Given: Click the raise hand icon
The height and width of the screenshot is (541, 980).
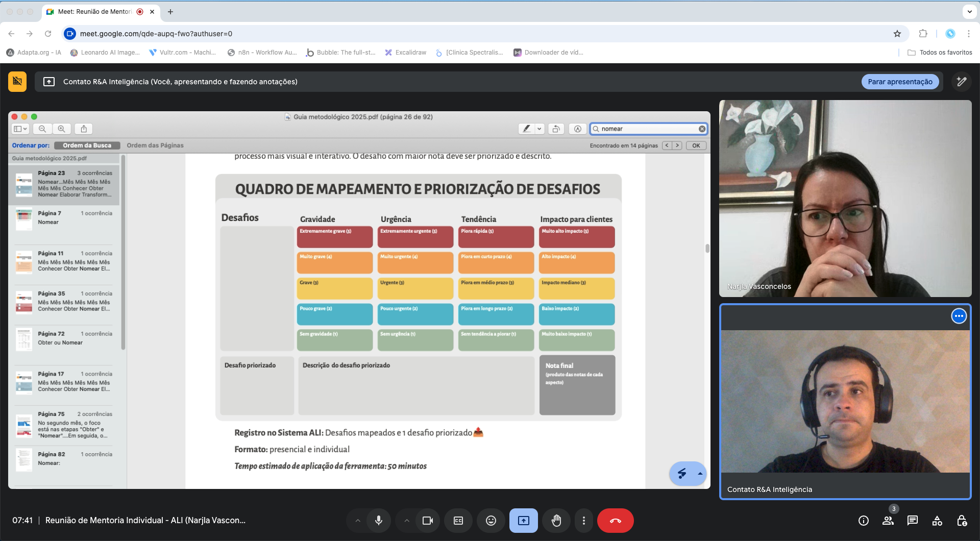Looking at the screenshot, I should 556,521.
